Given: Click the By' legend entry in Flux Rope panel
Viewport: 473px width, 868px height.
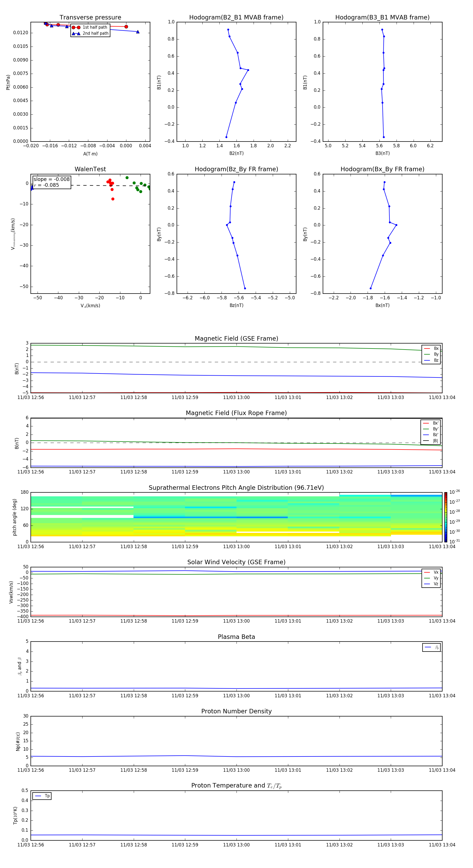Looking at the screenshot, I should [x=431, y=429].
